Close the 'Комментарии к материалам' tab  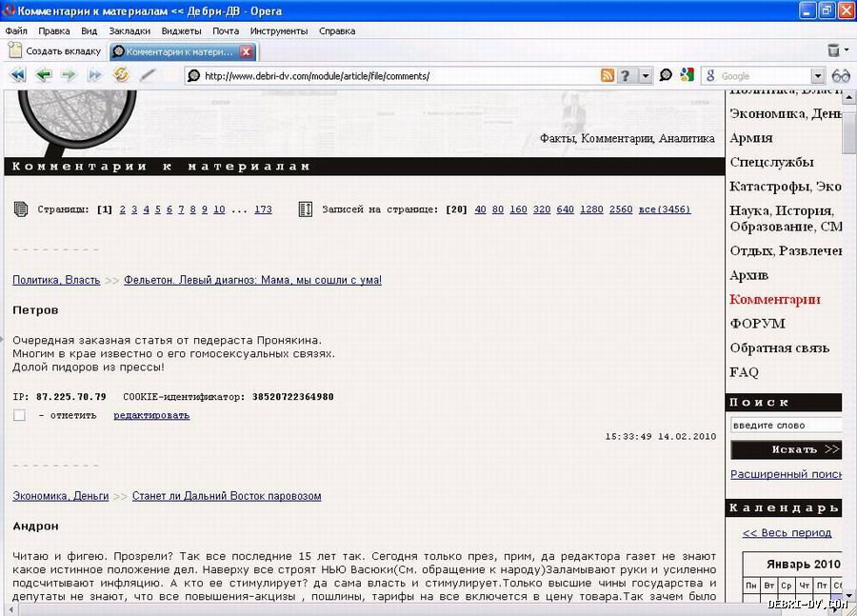point(246,51)
